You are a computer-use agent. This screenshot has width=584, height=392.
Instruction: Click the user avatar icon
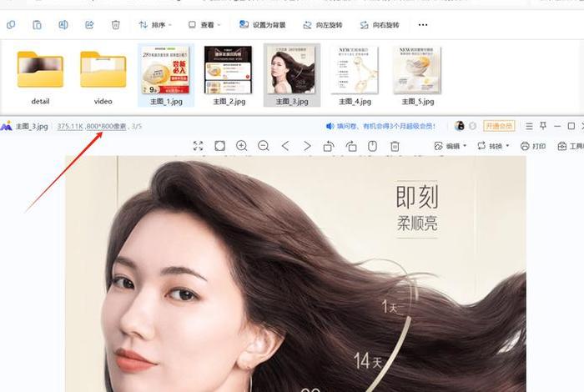click(460, 126)
